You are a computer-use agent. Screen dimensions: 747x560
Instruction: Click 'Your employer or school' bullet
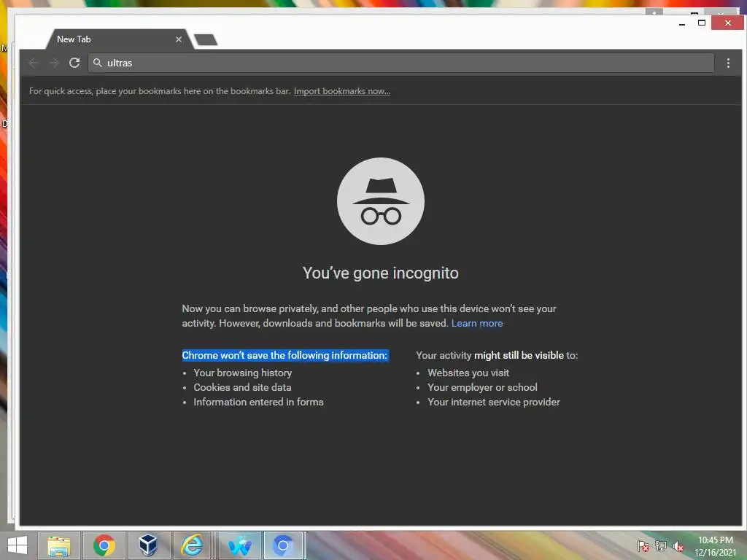[x=482, y=387]
